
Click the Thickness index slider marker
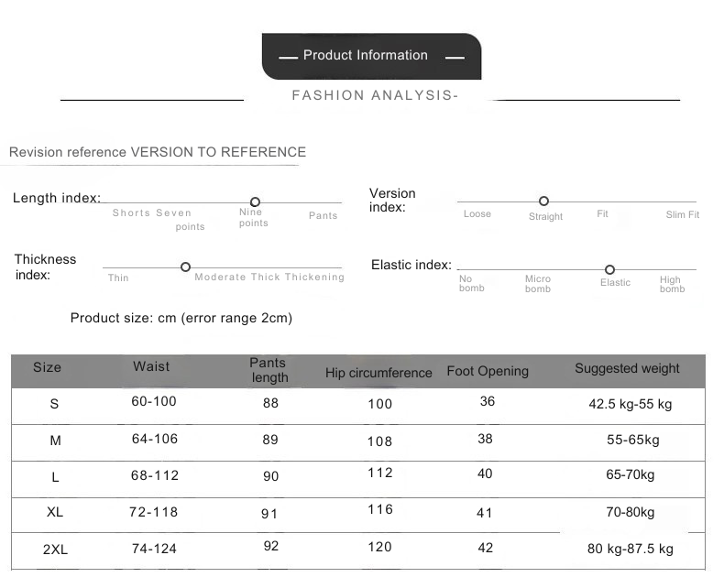(x=185, y=267)
